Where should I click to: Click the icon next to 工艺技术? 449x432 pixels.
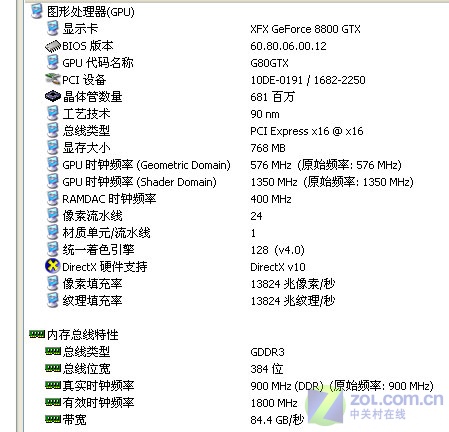pos(52,113)
